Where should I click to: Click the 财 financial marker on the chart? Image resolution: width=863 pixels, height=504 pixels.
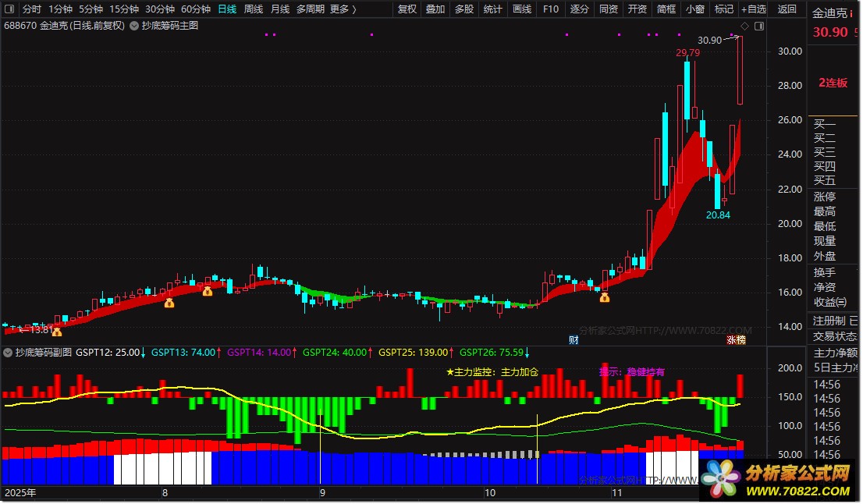(x=574, y=340)
